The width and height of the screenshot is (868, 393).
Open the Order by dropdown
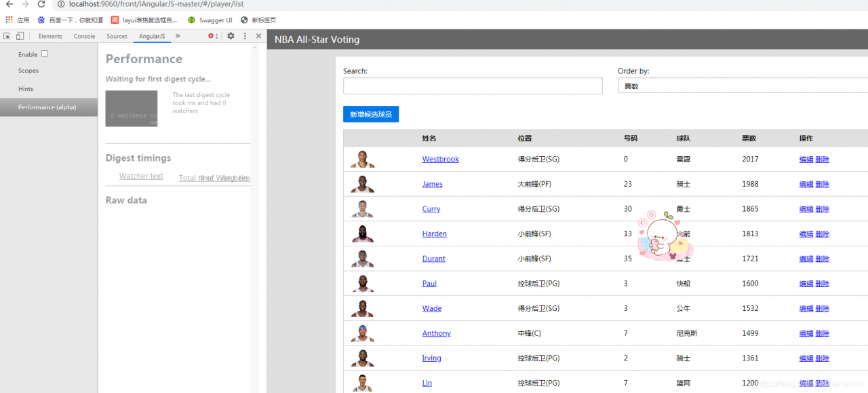click(x=743, y=86)
